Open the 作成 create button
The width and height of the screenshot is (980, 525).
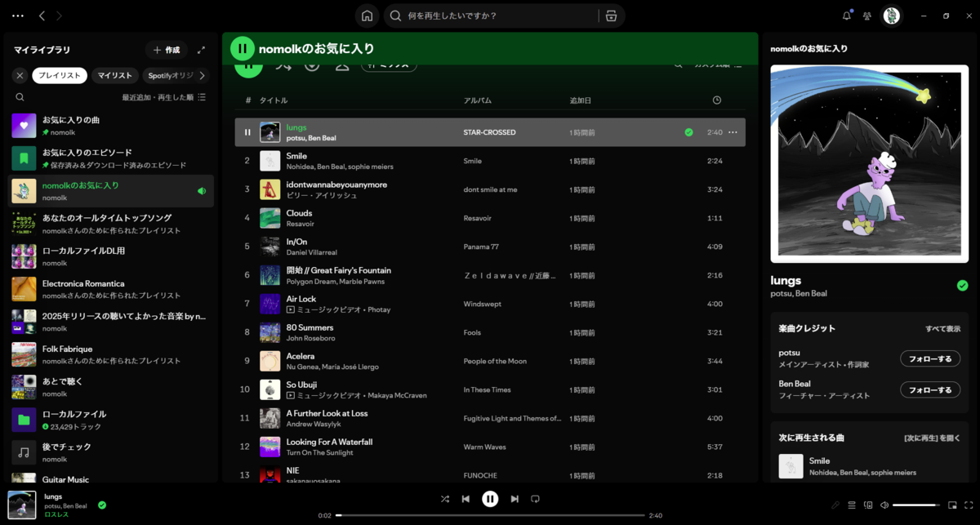(x=167, y=50)
